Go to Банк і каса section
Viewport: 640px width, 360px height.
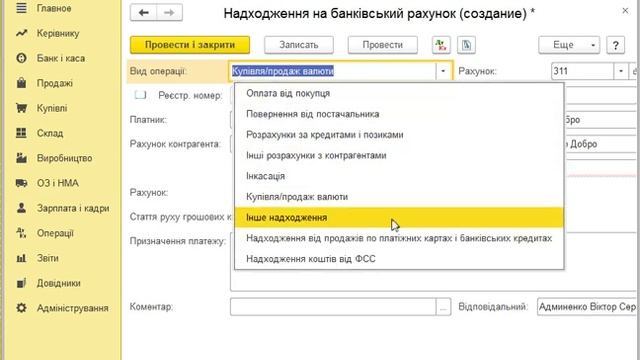tap(60, 58)
